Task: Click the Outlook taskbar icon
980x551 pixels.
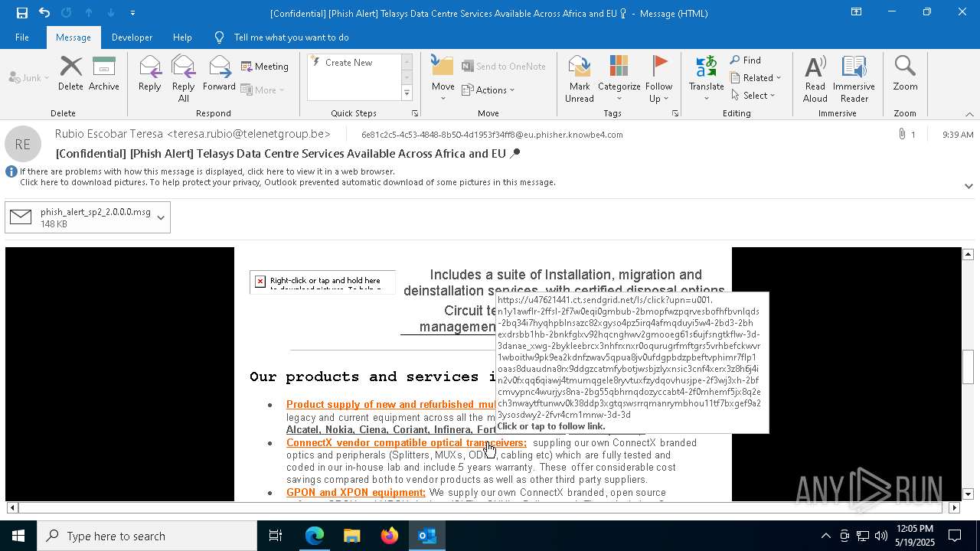Action: [x=426, y=536]
